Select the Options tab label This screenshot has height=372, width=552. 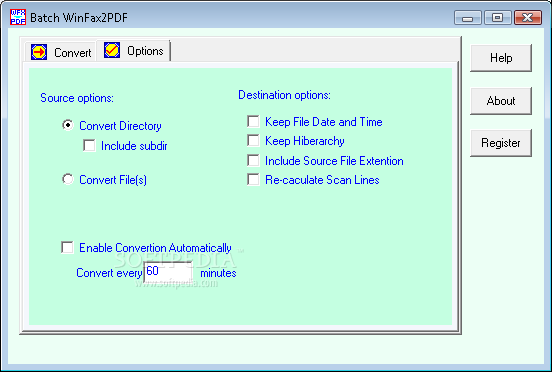tap(145, 51)
